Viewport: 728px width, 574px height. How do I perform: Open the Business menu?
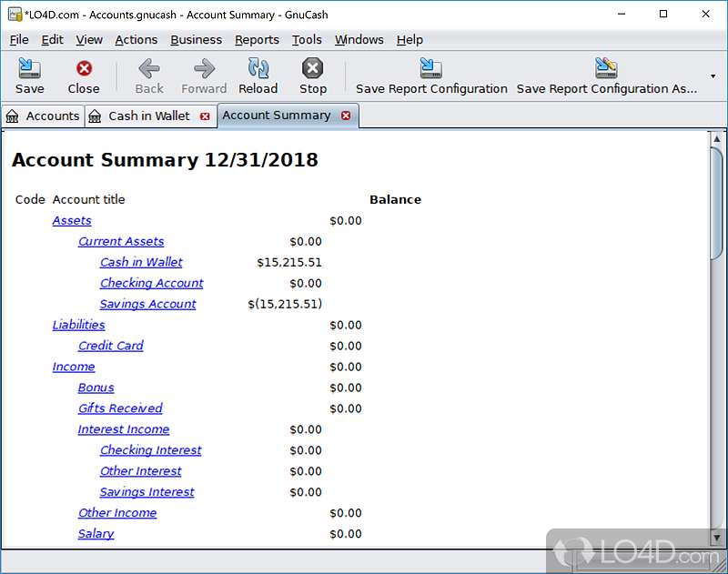(196, 39)
